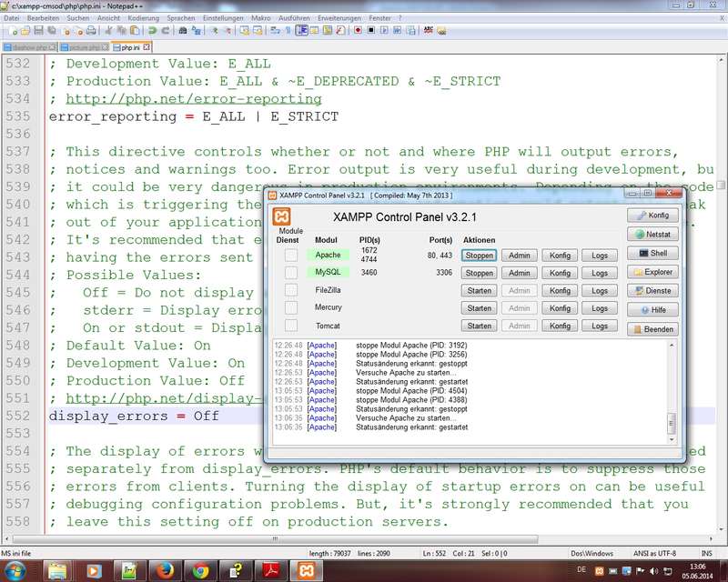Click the Firefox icon in the taskbar
The image size is (728, 582).
166,570
